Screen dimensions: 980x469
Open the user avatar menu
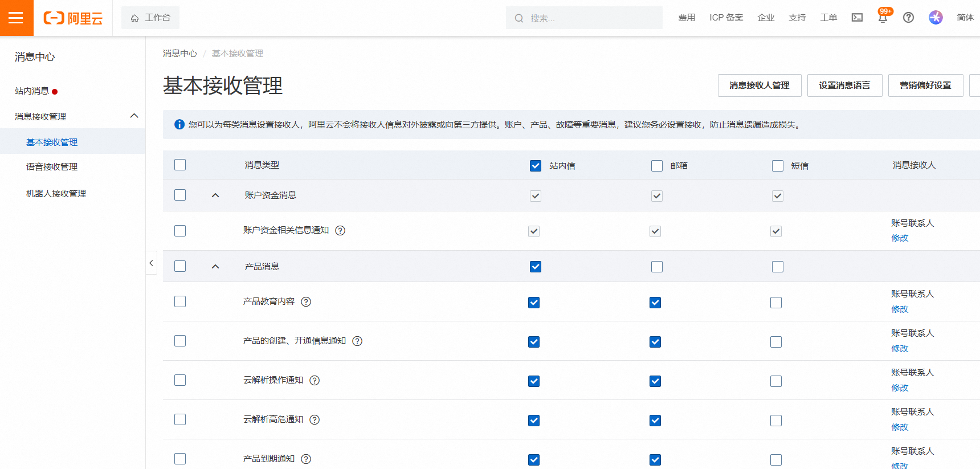(936, 18)
